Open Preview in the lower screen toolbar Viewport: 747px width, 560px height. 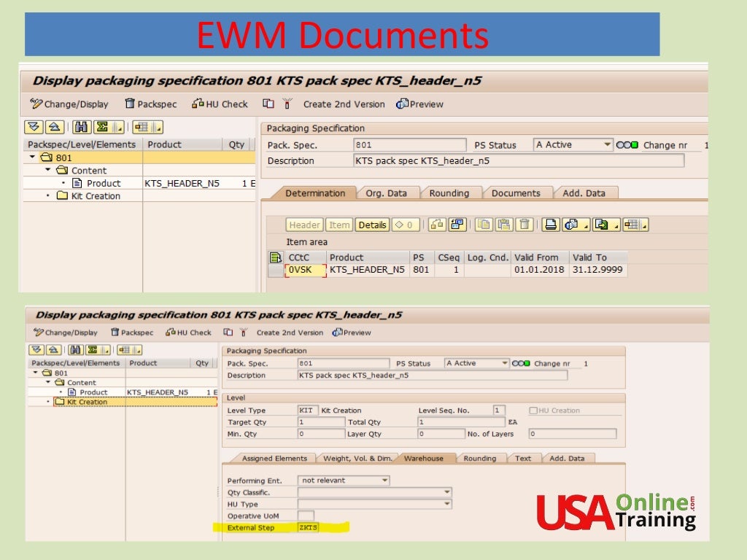(x=352, y=332)
